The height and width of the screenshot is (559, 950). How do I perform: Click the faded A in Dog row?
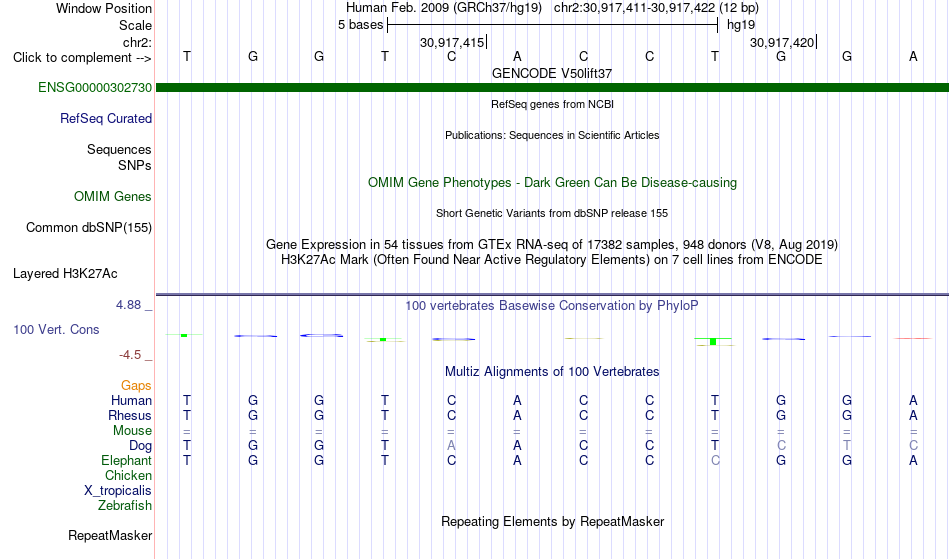click(451, 445)
